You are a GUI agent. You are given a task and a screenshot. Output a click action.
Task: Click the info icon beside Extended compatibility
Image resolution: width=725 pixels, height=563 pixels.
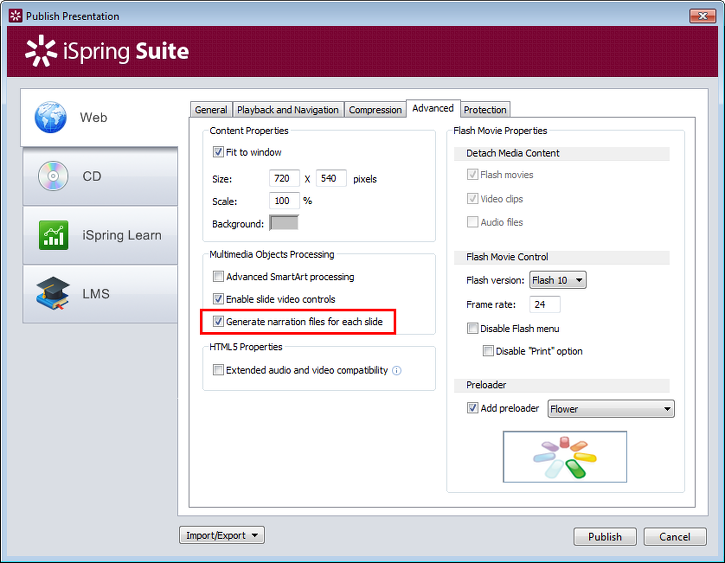tap(397, 370)
